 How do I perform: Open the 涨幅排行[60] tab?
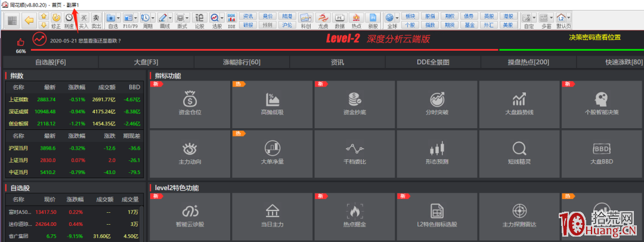tap(242, 63)
